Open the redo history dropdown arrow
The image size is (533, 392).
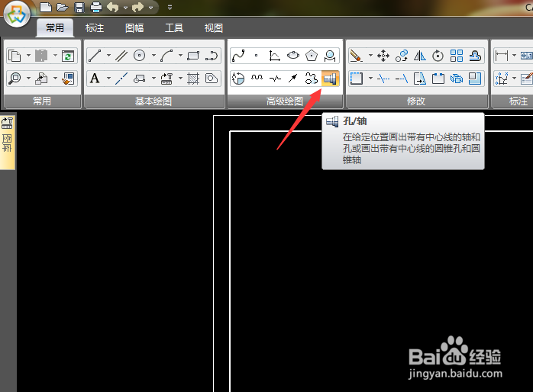pos(150,8)
